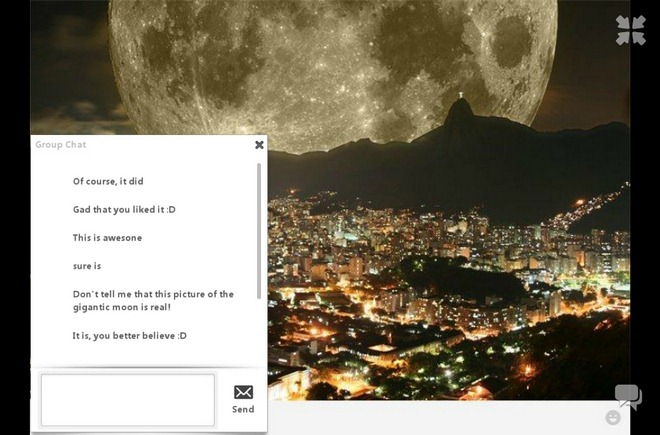Click the Group Chat title label
Viewport: 660px width, 435px height.
(61, 144)
